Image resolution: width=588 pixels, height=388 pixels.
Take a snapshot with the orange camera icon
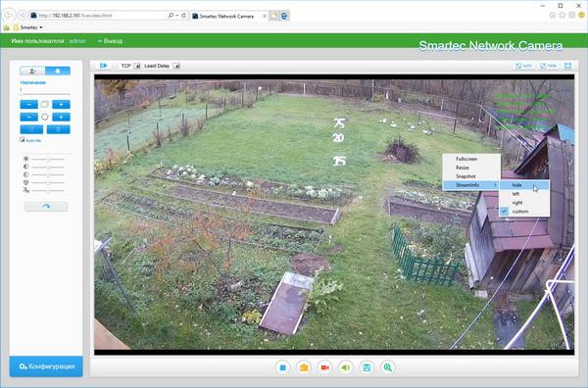304,367
